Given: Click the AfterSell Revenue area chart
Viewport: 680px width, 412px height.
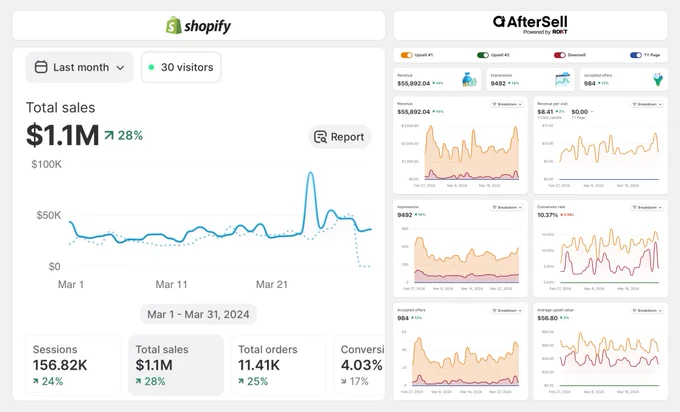Looking at the screenshot, I should tap(471, 153).
